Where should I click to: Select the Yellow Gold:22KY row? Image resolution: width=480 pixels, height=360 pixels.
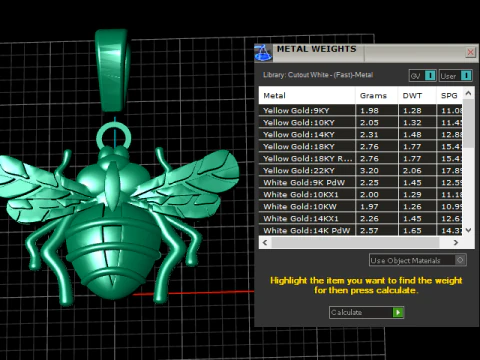(x=361, y=170)
